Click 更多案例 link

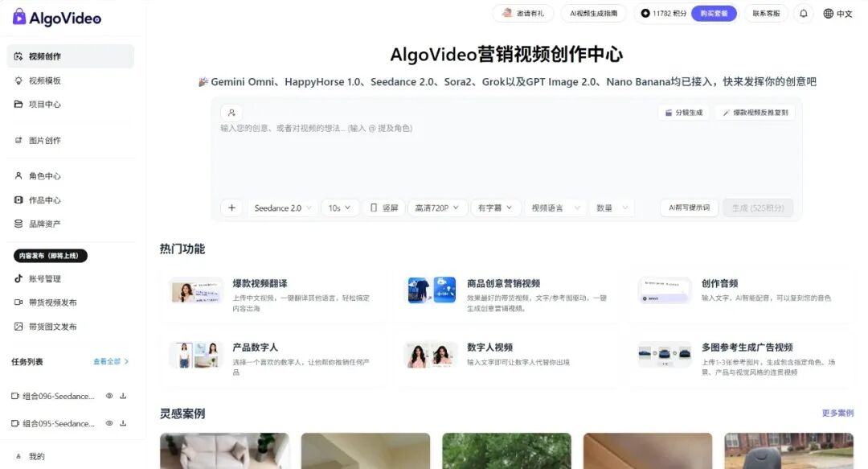click(837, 413)
